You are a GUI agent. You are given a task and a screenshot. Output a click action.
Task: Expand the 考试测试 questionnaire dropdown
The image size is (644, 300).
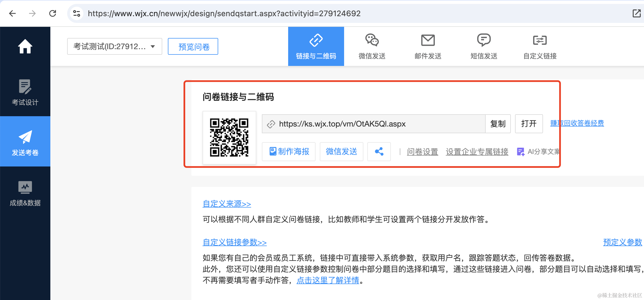tap(114, 46)
